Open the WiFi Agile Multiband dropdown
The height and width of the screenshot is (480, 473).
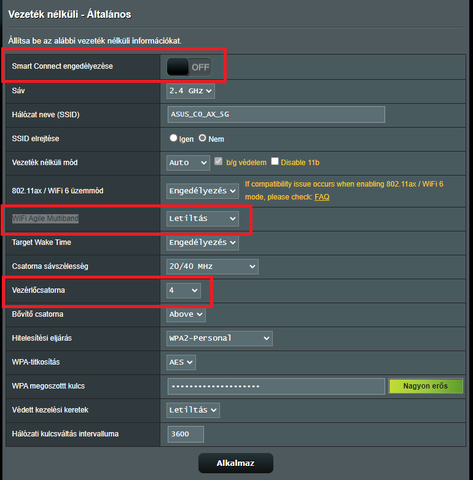202,219
